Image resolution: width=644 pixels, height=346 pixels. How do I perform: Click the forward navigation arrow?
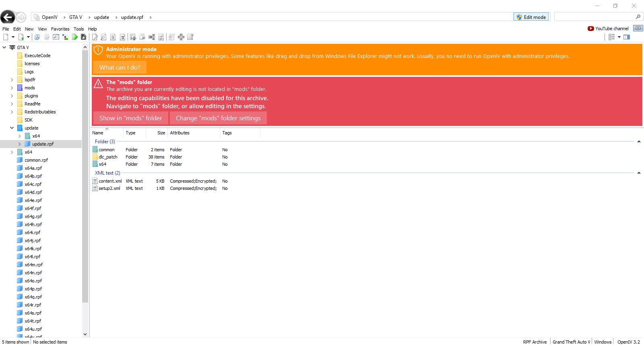[21, 17]
